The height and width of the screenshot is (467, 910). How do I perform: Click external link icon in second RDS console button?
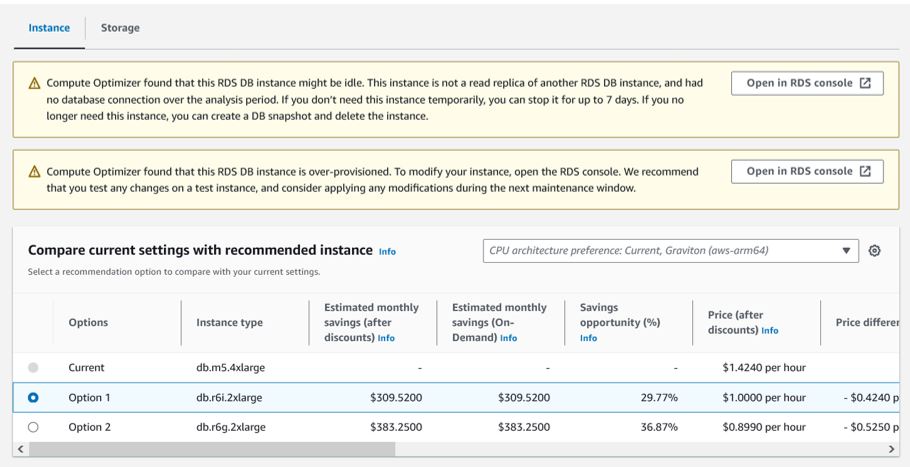(865, 171)
